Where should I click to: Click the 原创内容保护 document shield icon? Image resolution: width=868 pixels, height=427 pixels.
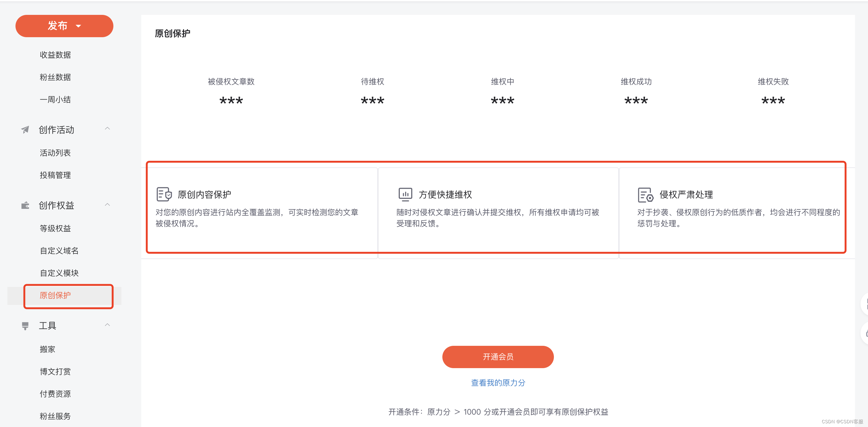[x=164, y=195]
